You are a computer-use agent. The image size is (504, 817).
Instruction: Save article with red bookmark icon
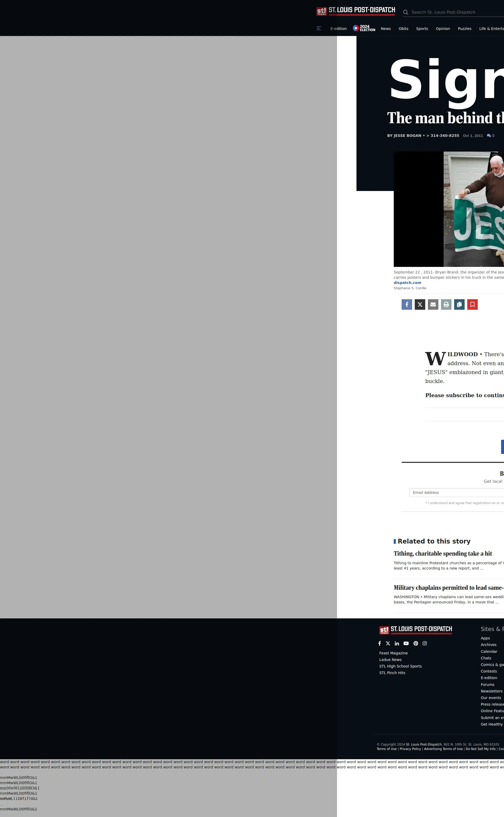pos(472,304)
